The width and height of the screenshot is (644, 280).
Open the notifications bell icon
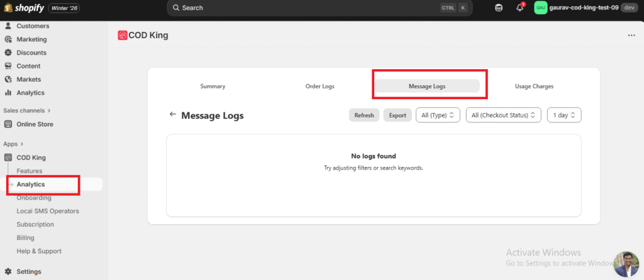(519, 8)
